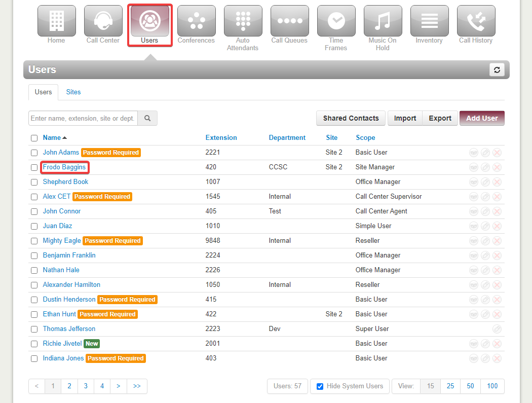Click the user search input field
The image size is (532, 403).
click(x=83, y=118)
